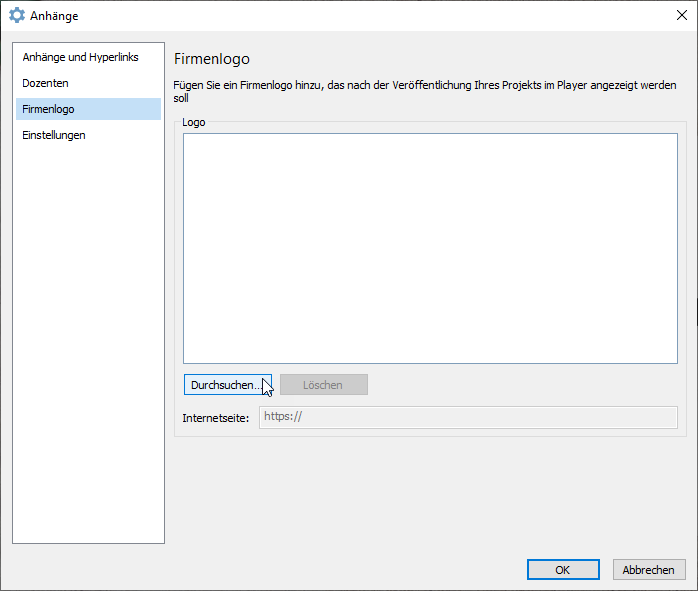Click the Anhänge window title text
This screenshot has width=698, height=591.
[x=54, y=16]
